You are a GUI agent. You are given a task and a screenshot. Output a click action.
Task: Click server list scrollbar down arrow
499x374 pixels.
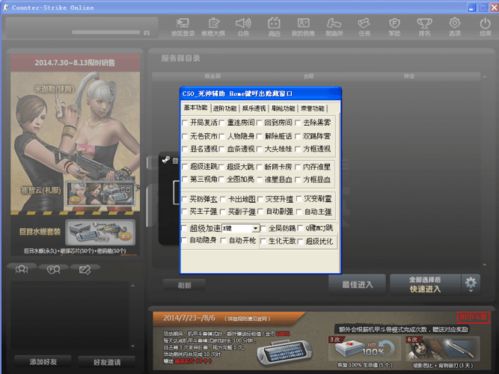click(x=485, y=265)
